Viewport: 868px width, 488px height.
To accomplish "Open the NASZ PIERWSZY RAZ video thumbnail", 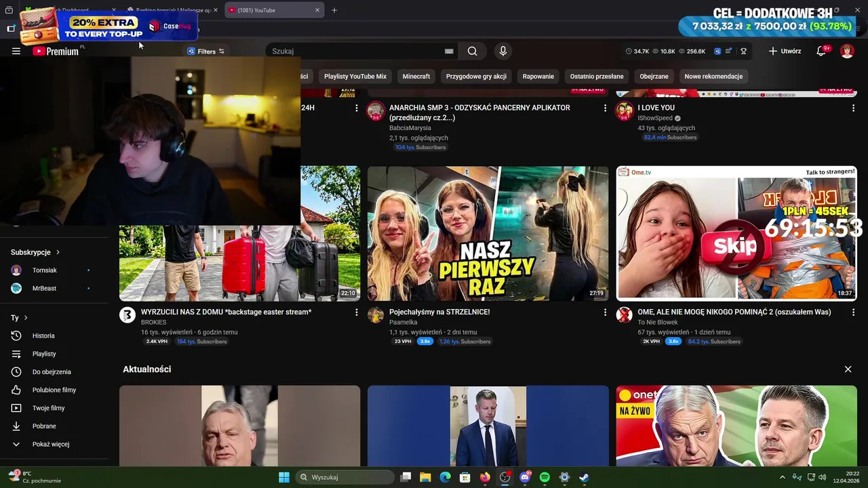I will 488,233.
